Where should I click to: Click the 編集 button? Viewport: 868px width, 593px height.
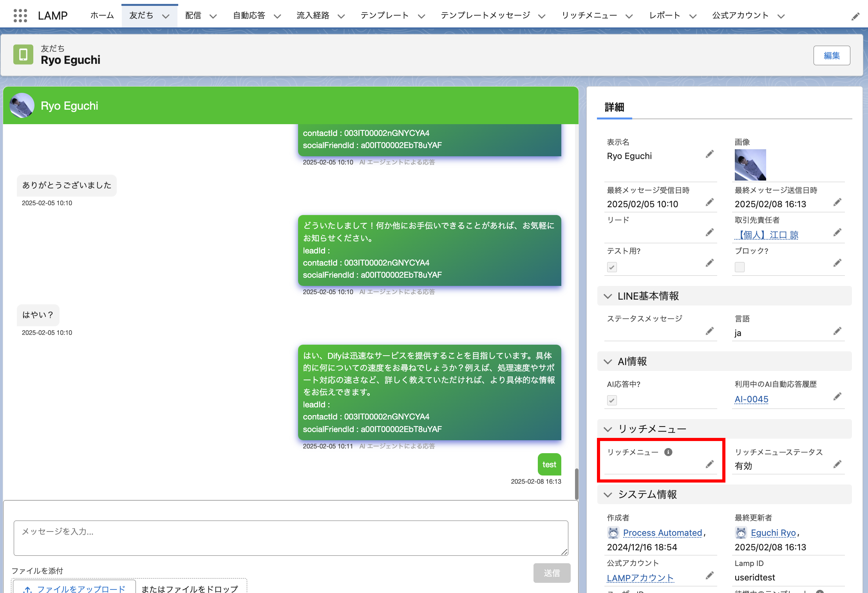[x=831, y=56]
